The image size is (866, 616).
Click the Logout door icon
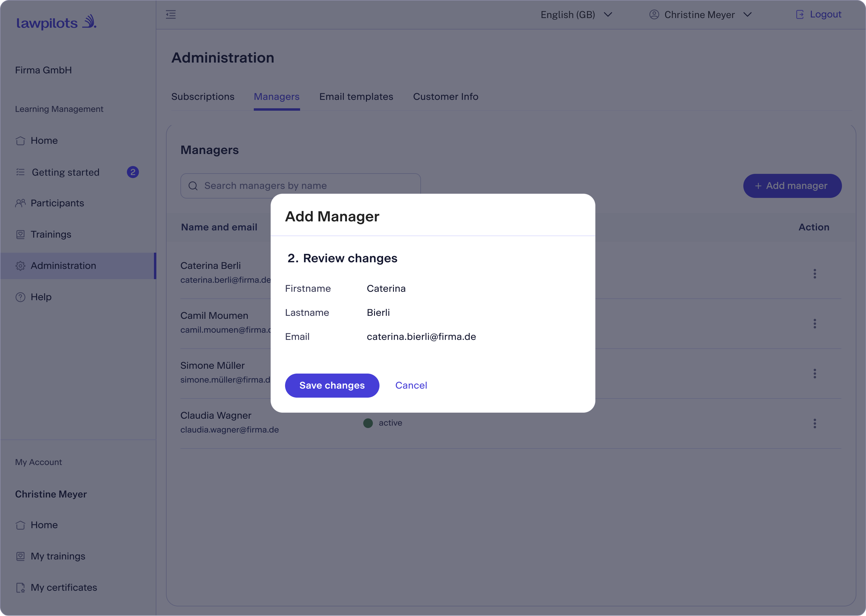(x=800, y=14)
